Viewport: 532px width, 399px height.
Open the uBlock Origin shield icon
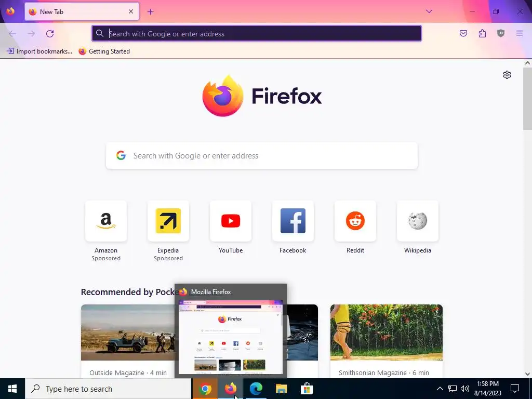(x=501, y=33)
